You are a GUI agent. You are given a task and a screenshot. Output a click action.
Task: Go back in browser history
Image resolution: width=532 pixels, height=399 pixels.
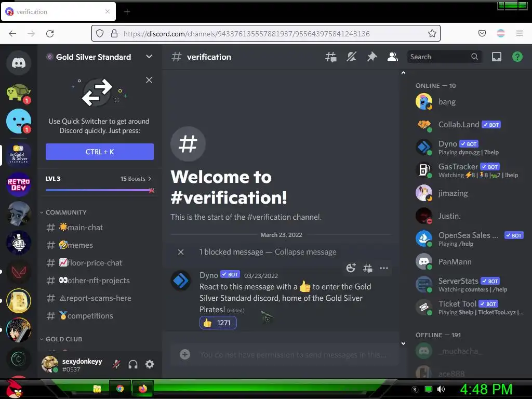[12, 34]
